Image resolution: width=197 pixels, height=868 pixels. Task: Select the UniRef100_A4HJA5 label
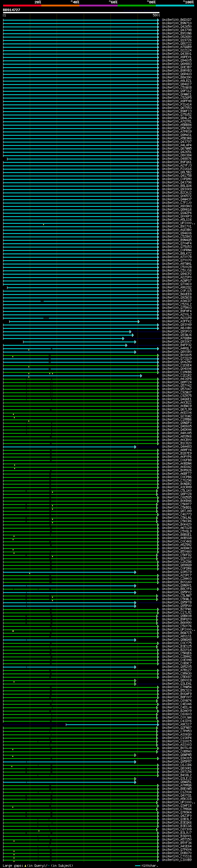click(177, 433)
